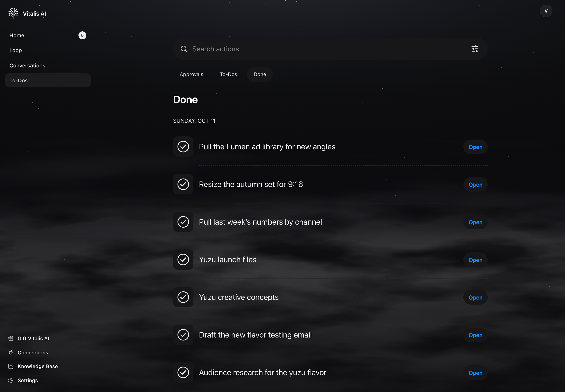
Task: Open the filter sliders icon in search bar
Action: [475, 49]
